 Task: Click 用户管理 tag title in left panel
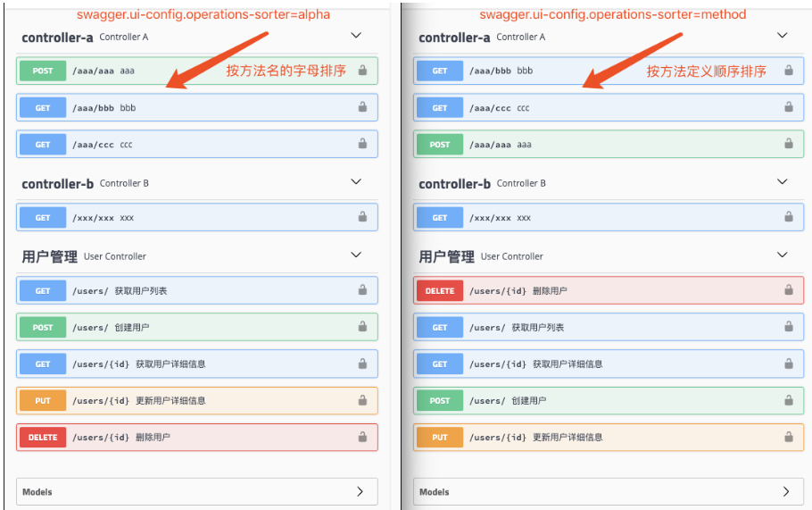(x=50, y=256)
